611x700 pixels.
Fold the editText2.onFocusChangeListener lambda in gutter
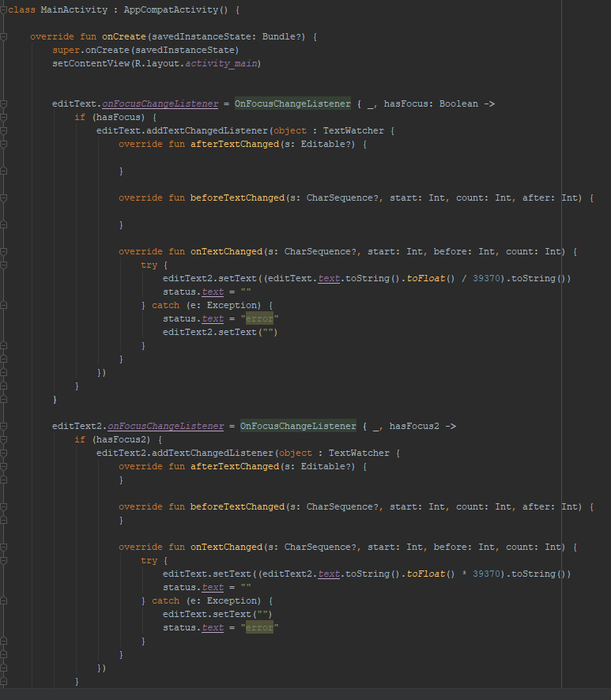pos(3,427)
